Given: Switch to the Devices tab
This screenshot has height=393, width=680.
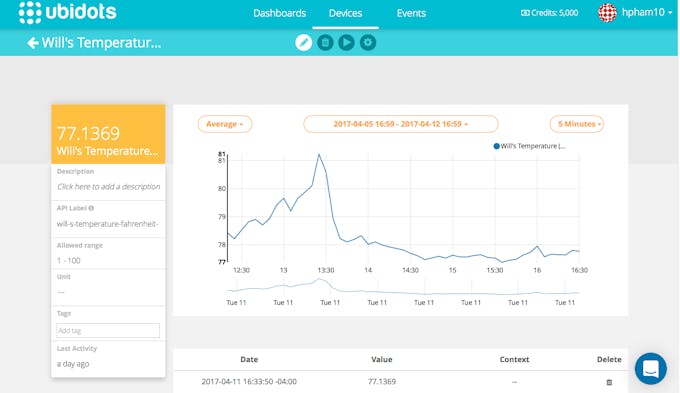Looking at the screenshot, I should 345,13.
